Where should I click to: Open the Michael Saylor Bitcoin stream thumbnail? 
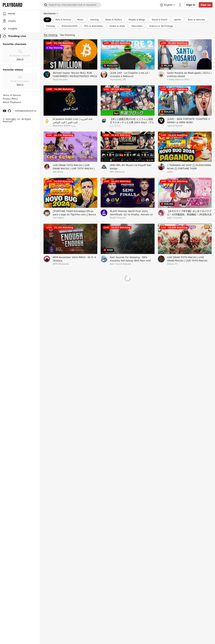tap(70, 54)
